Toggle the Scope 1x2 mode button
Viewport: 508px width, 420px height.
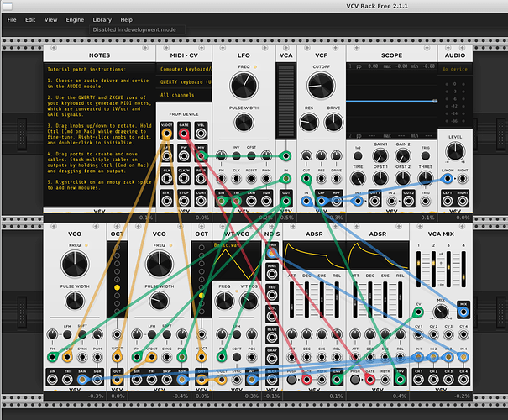(358, 156)
